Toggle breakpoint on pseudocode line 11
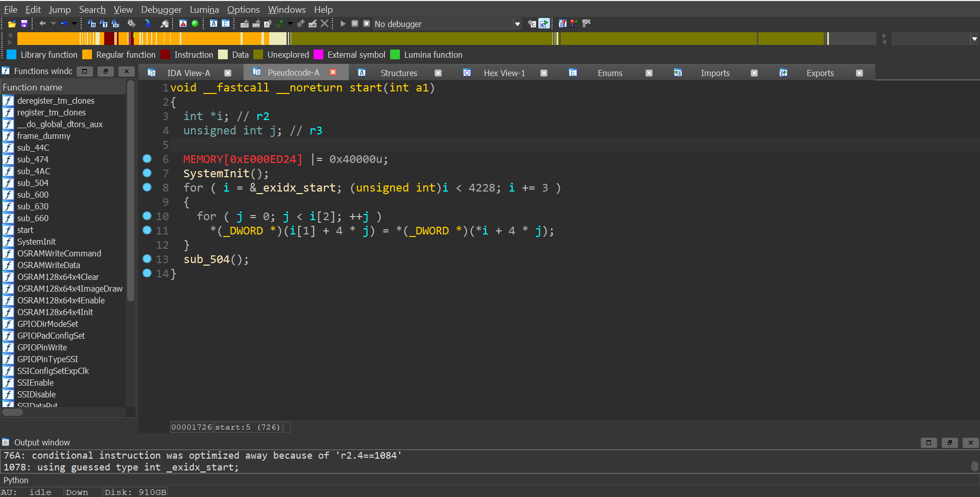Viewport: 980px width, 497px height. pos(147,230)
